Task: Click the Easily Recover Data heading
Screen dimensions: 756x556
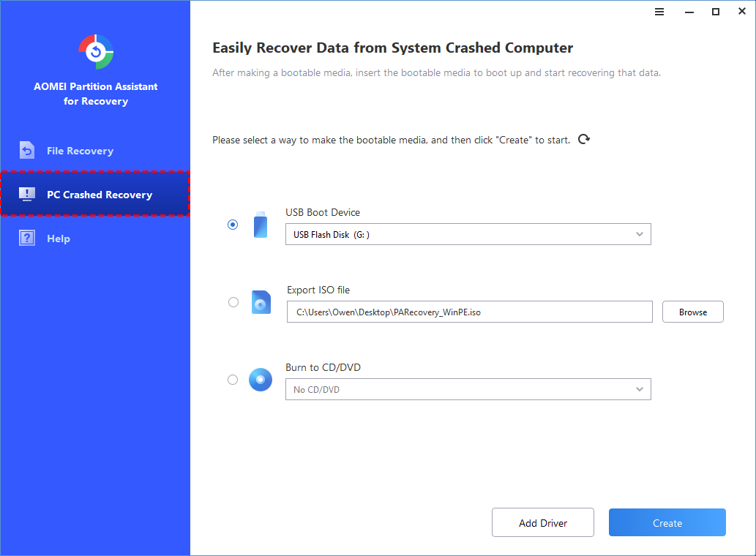Action: 392,48
